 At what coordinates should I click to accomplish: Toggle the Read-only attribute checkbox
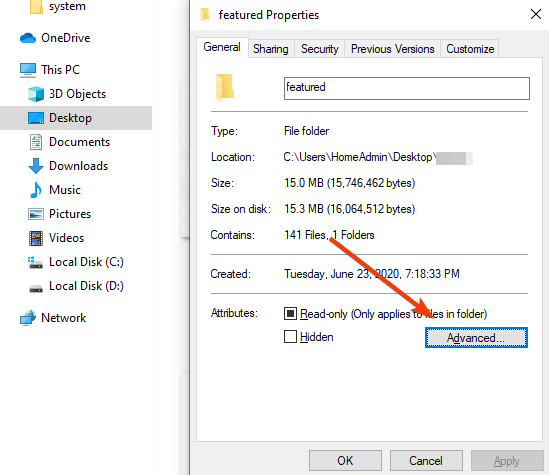[290, 314]
